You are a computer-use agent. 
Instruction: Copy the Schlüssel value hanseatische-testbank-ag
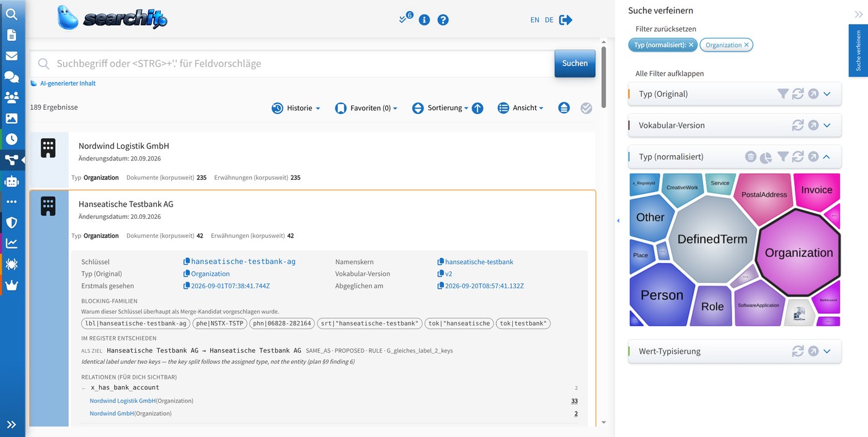coord(187,262)
